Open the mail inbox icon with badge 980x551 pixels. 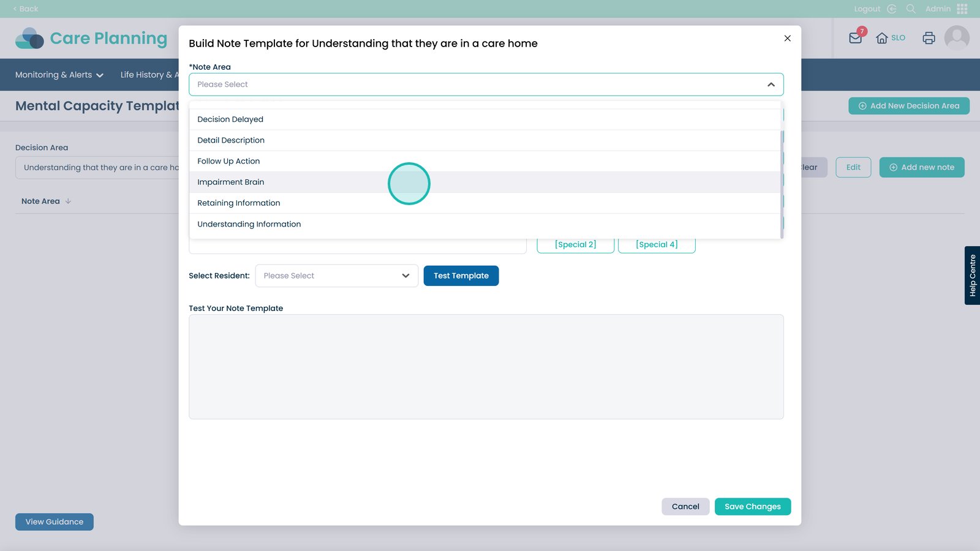(x=856, y=38)
